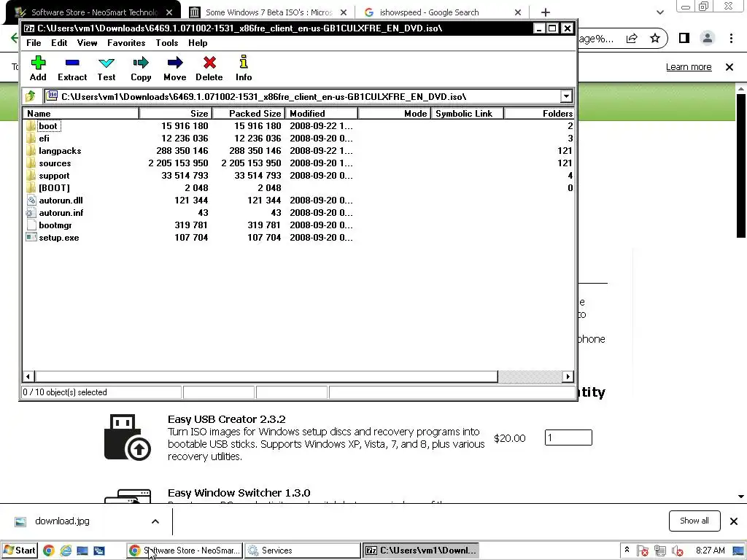Select the support folder icon
The width and height of the screenshot is (747, 560).
(x=31, y=176)
